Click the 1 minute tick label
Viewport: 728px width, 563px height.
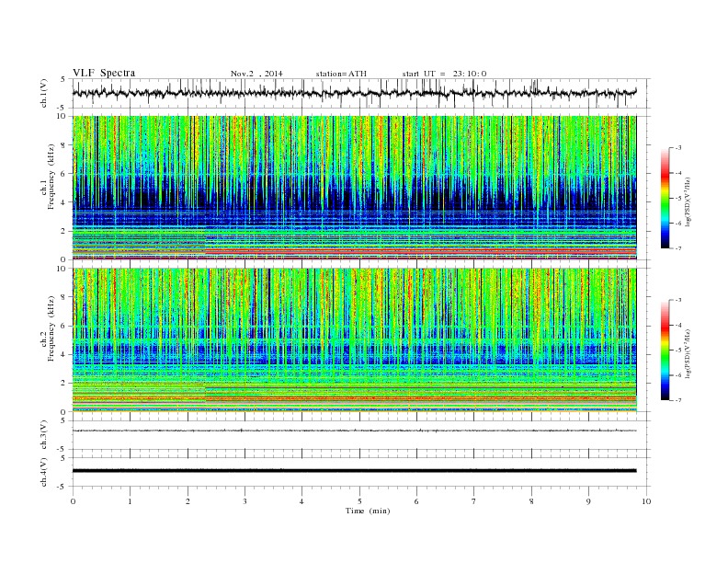point(130,501)
